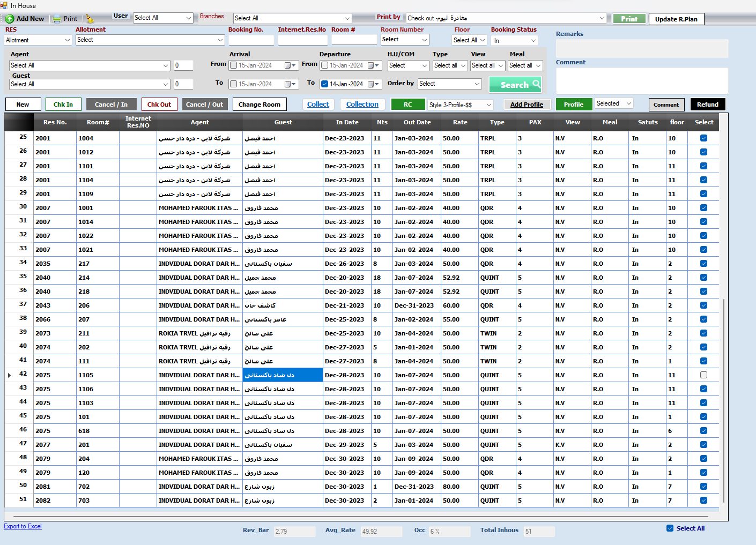Open the Collection link
Viewport: 756px width, 545px height.
(362, 104)
